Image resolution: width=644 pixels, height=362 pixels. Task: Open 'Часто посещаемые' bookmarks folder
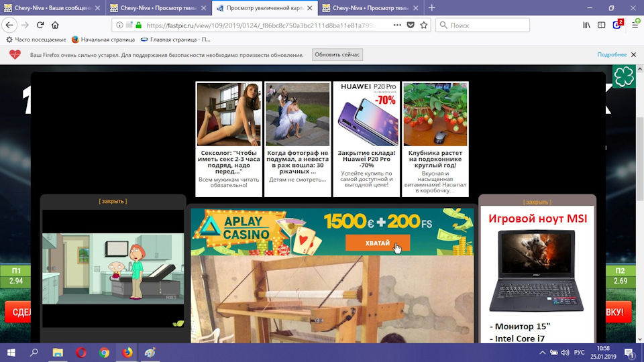[x=36, y=40]
